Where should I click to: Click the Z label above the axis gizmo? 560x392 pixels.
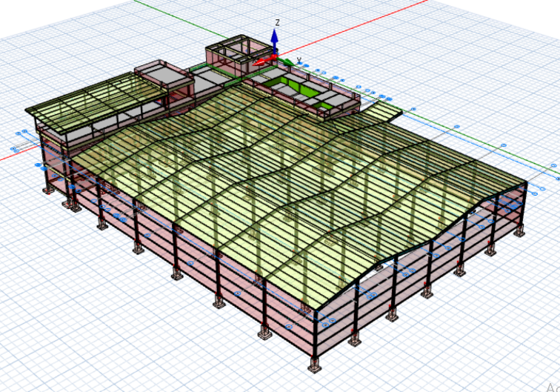coord(276,23)
